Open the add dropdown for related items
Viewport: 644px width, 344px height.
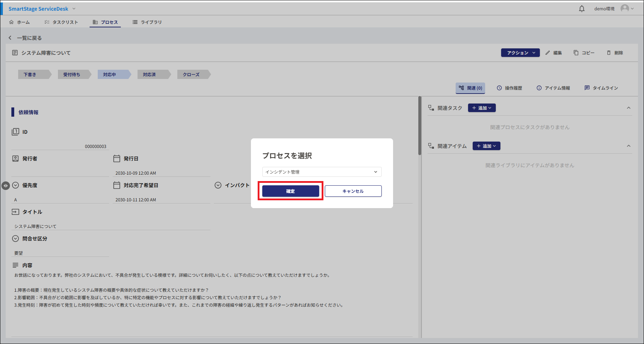[x=486, y=146]
